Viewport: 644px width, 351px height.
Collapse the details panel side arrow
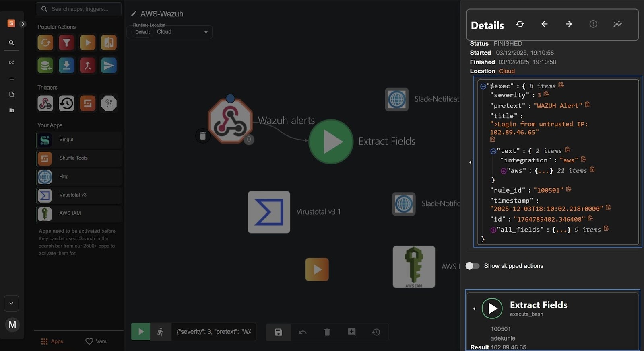click(x=470, y=162)
